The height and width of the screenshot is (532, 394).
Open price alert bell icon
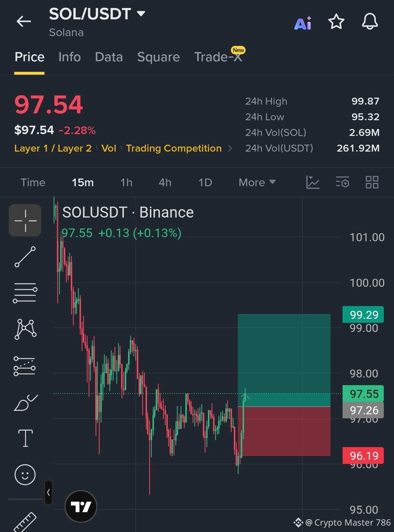[370, 21]
